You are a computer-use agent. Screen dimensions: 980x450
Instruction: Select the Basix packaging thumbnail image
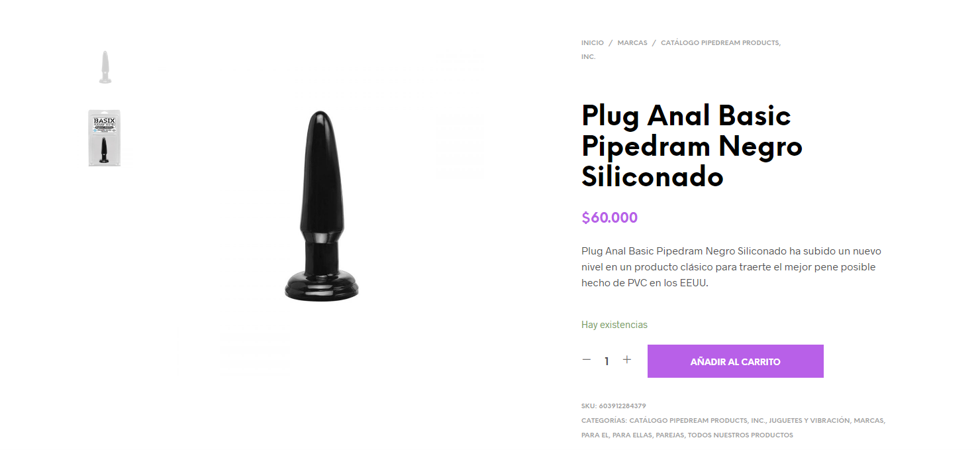click(105, 138)
